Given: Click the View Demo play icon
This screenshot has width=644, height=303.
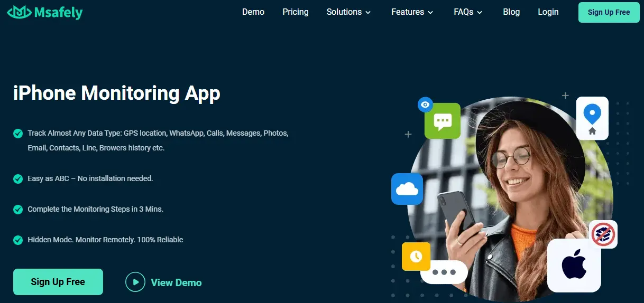Looking at the screenshot, I should tap(135, 282).
